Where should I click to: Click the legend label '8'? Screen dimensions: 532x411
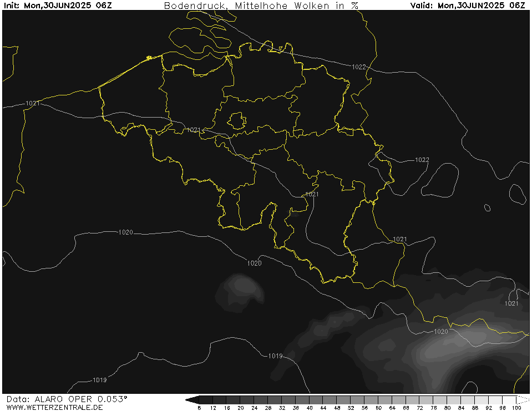[199, 408]
